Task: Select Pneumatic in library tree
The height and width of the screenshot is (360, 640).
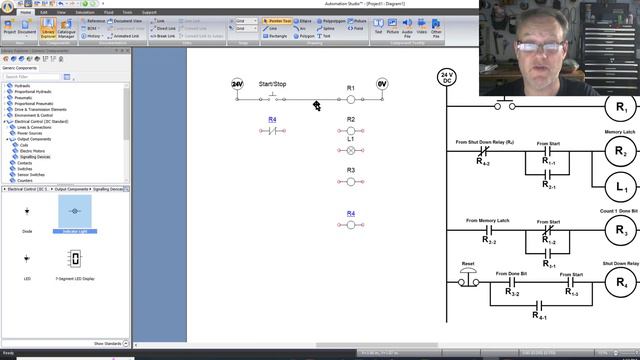Action: (23, 98)
